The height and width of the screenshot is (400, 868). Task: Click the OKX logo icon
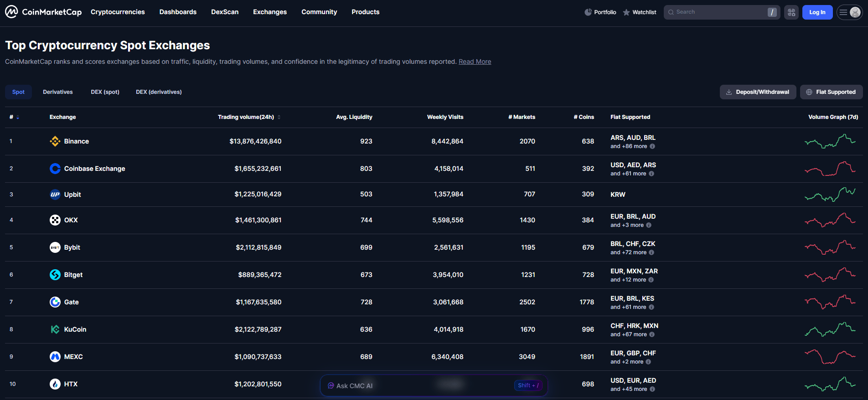point(55,220)
